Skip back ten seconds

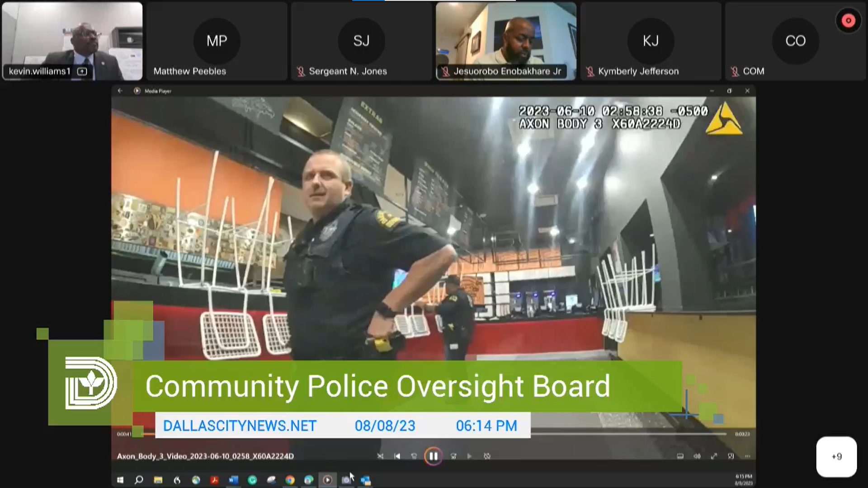(x=414, y=456)
